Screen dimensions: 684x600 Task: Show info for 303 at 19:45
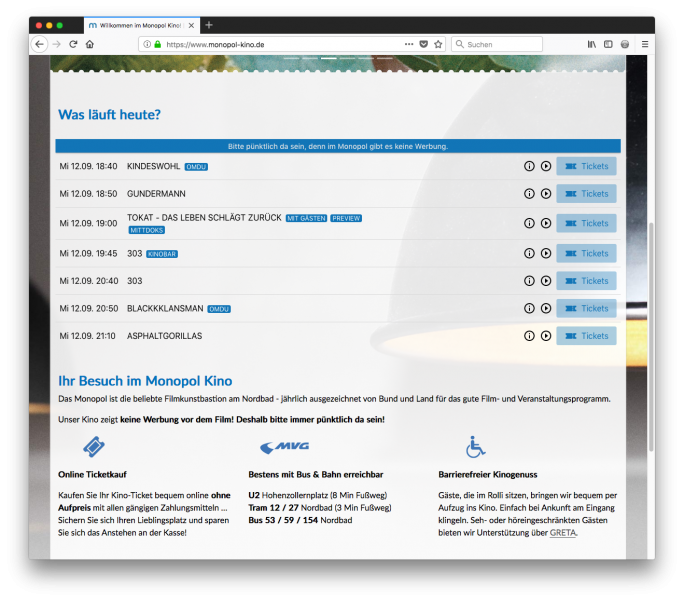(529, 254)
